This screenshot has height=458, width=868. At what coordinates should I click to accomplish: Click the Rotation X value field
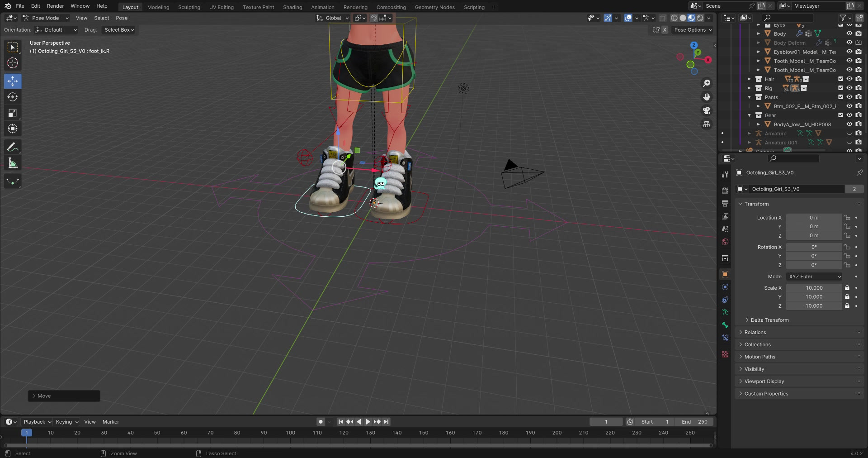(x=814, y=247)
